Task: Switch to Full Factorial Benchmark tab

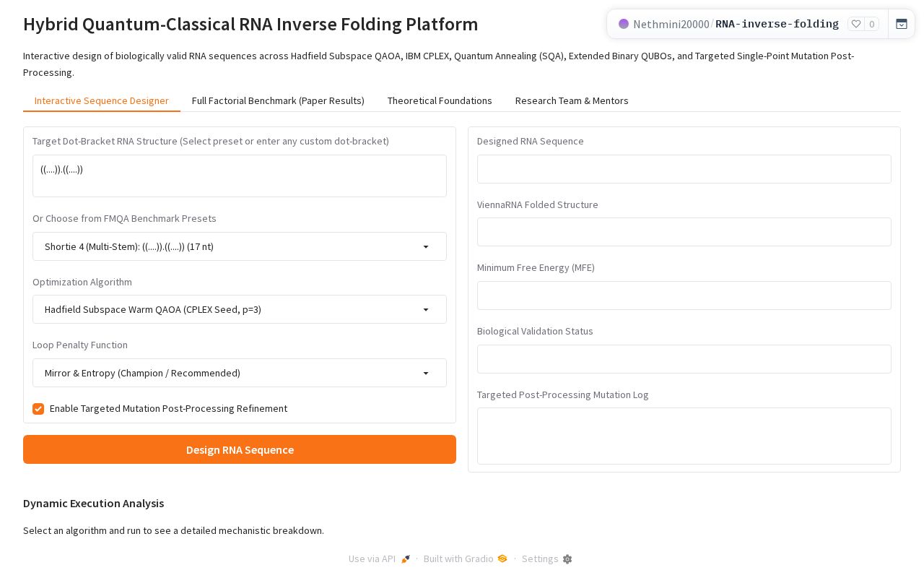Action: [278, 100]
